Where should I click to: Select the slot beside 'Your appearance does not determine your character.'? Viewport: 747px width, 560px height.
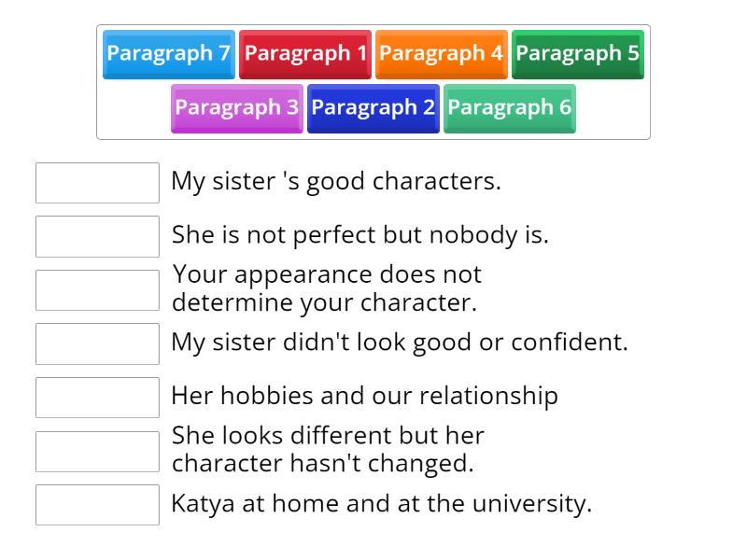click(x=97, y=290)
